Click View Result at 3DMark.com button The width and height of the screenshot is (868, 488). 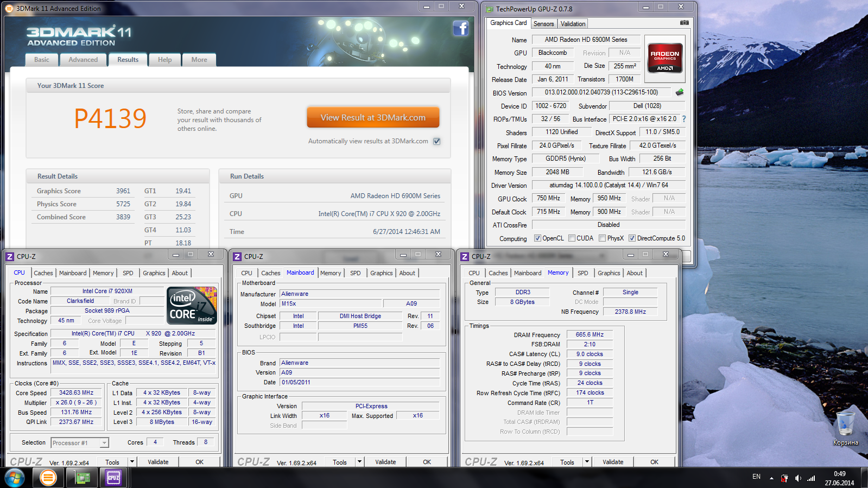(373, 117)
